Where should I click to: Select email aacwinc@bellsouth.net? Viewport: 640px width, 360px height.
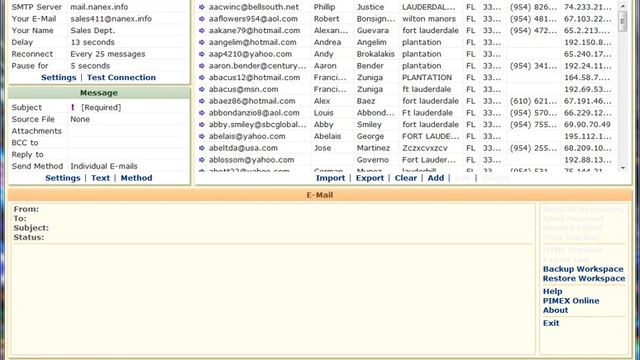(254, 7)
